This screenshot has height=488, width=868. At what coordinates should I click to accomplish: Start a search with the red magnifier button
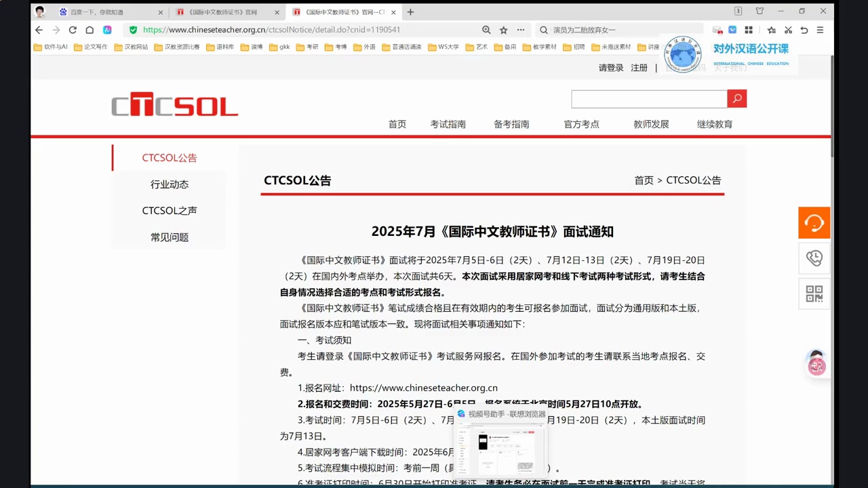pos(736,99)
